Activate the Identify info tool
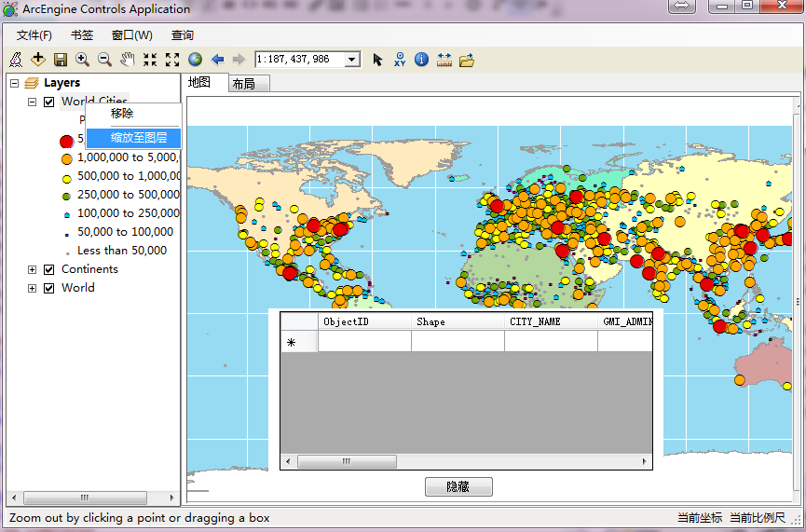 421,60
